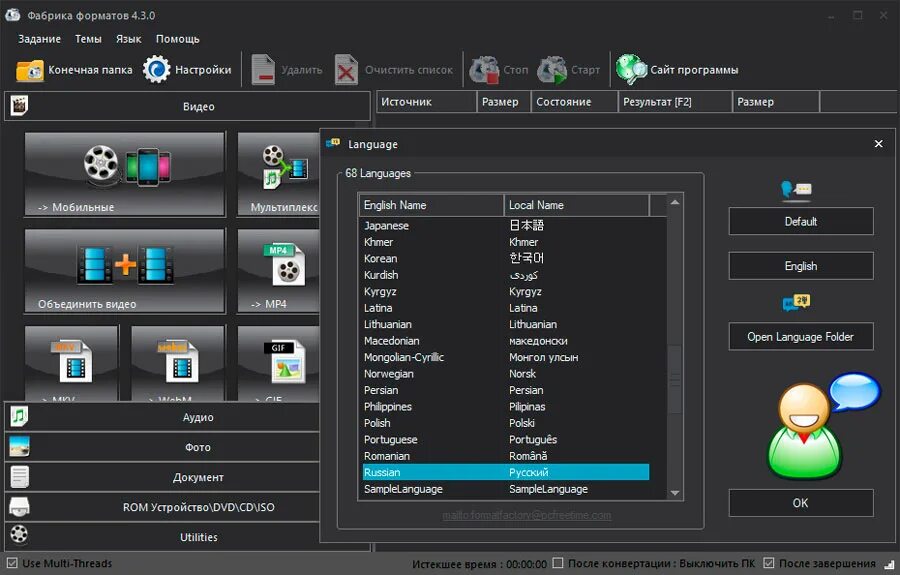This screenshot has height=575, width=900.
Task: Click language list scrollbar up arrow
Action: click(675, 202)
